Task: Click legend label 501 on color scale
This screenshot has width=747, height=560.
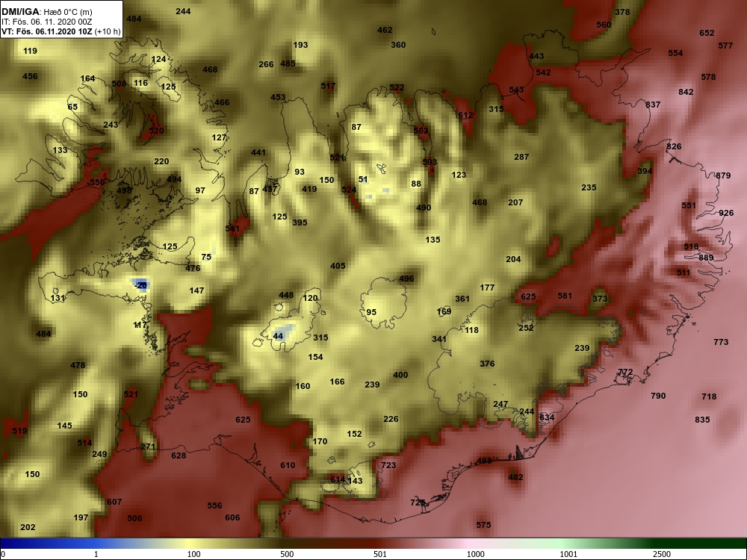Action: (x=380, y=554)
